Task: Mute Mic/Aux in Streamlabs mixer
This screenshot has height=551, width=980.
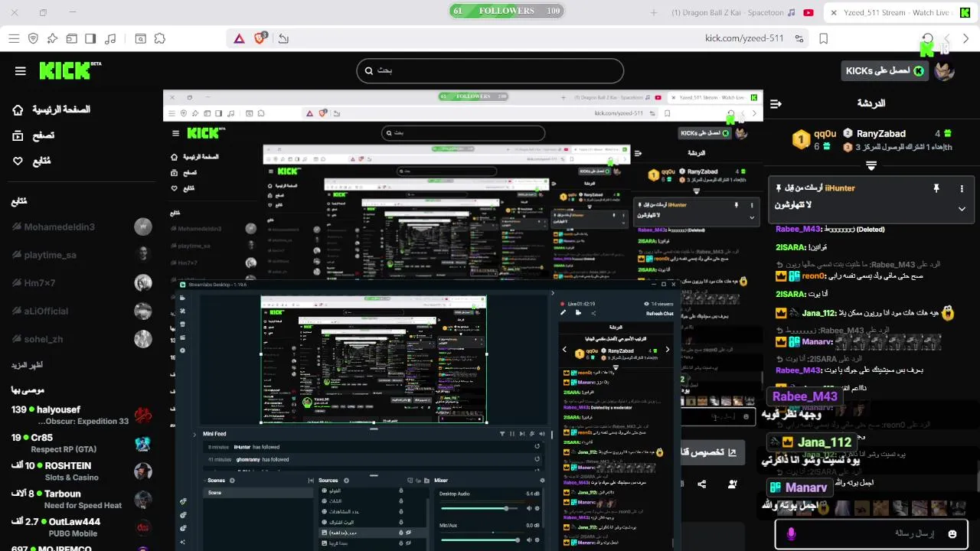Action: 529,540
